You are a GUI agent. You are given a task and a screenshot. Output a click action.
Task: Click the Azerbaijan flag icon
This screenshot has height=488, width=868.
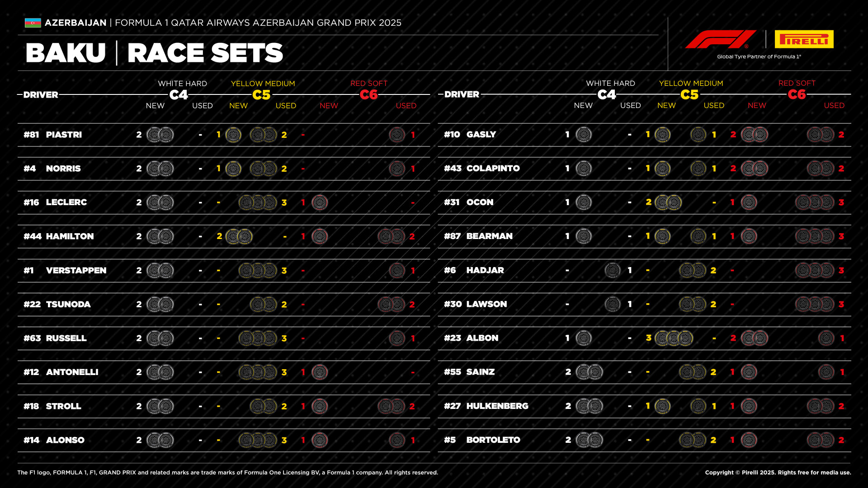[x=33, y=23]
